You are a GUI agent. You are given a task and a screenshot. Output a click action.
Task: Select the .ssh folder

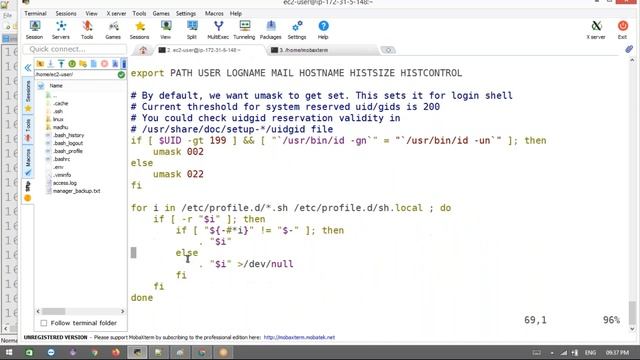pos(58,111)
